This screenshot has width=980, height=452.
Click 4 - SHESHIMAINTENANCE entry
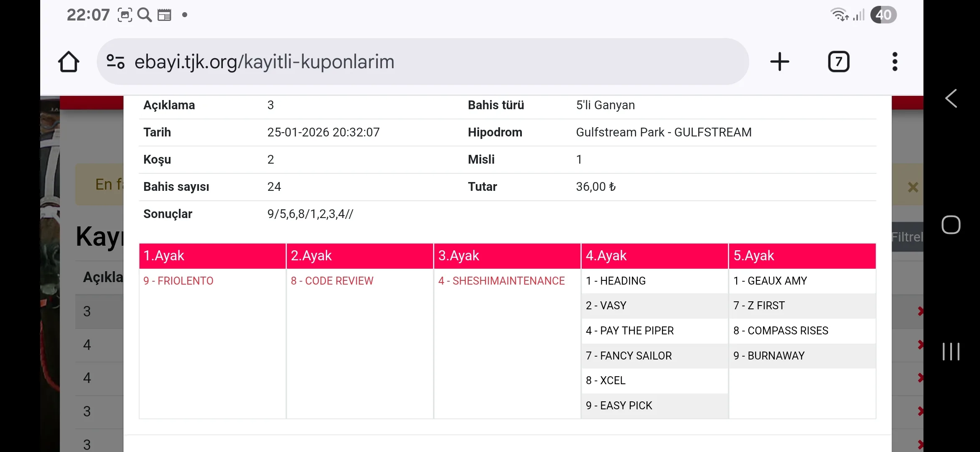(x=501, y=281)
